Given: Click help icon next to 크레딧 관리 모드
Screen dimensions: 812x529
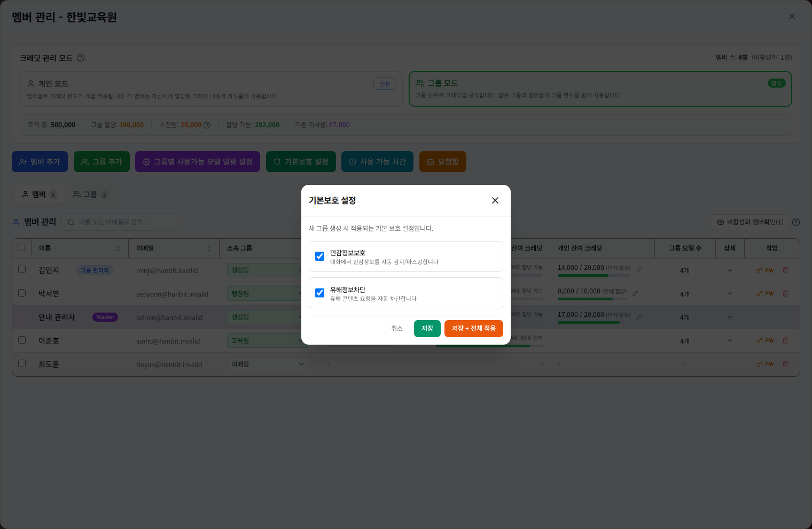Looking at the screenshot, I should click(81, 58).
